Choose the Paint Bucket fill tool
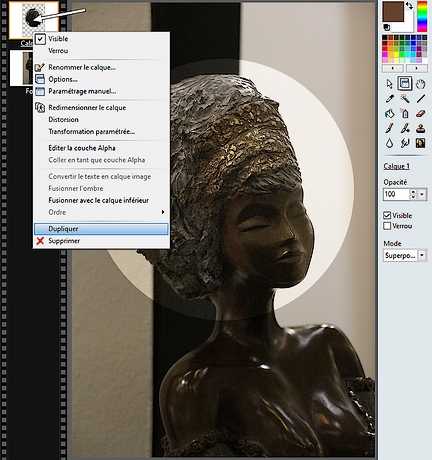This screenshot has width=432, height=460. click(x=390, y=113)
